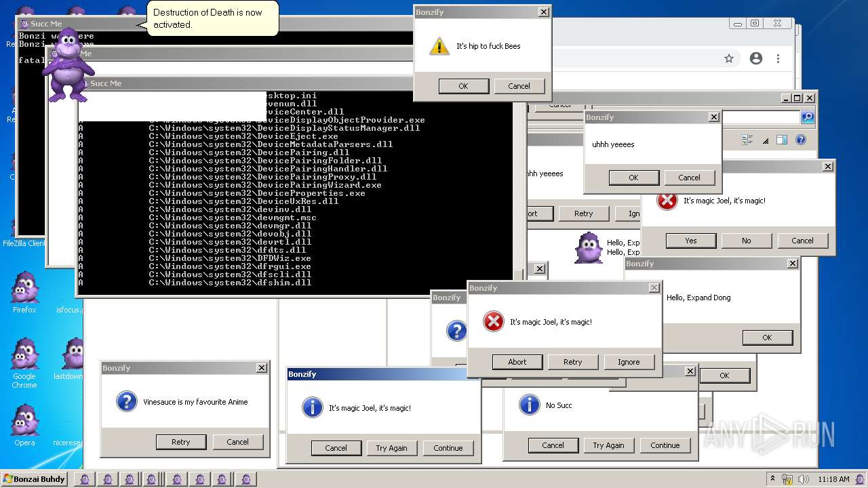Bookmark the page with Chrome's star icon
This screenshot has width=868, height=488.
pos(729,59)
